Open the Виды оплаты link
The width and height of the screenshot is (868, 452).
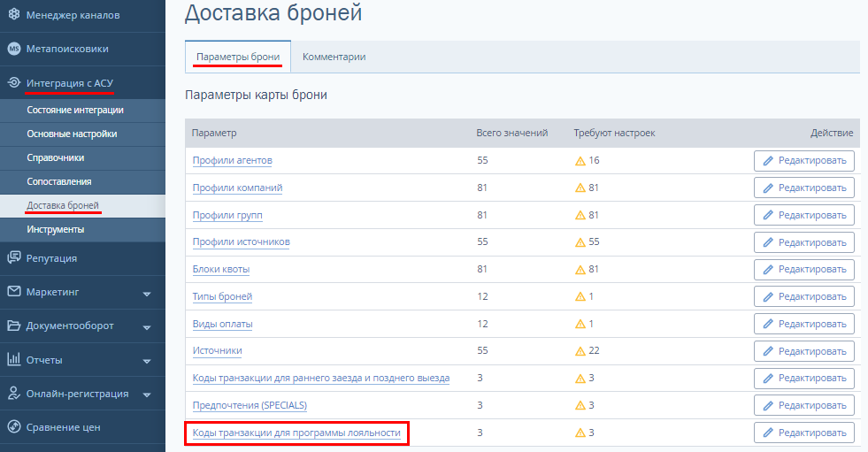(x=223, y=324)
